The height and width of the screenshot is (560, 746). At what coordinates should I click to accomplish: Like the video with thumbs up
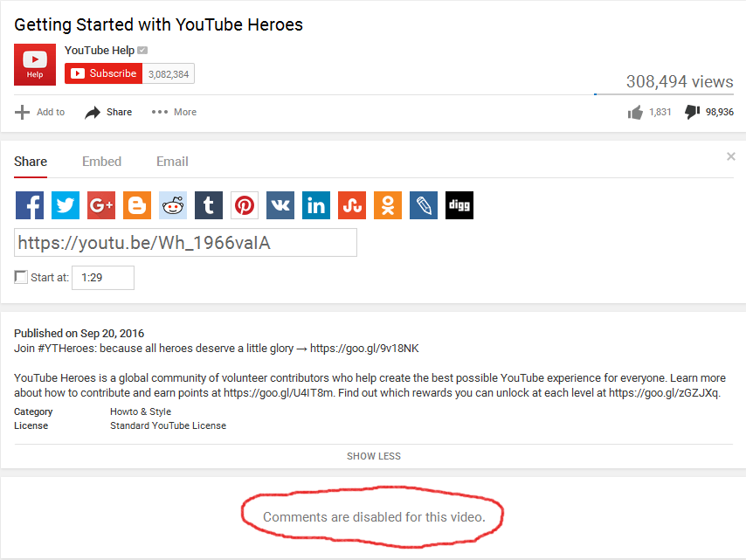(x=649, y=113)
